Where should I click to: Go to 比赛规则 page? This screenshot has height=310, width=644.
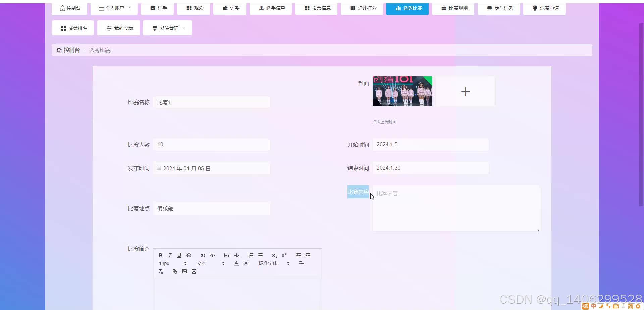[x=453, y=8]
